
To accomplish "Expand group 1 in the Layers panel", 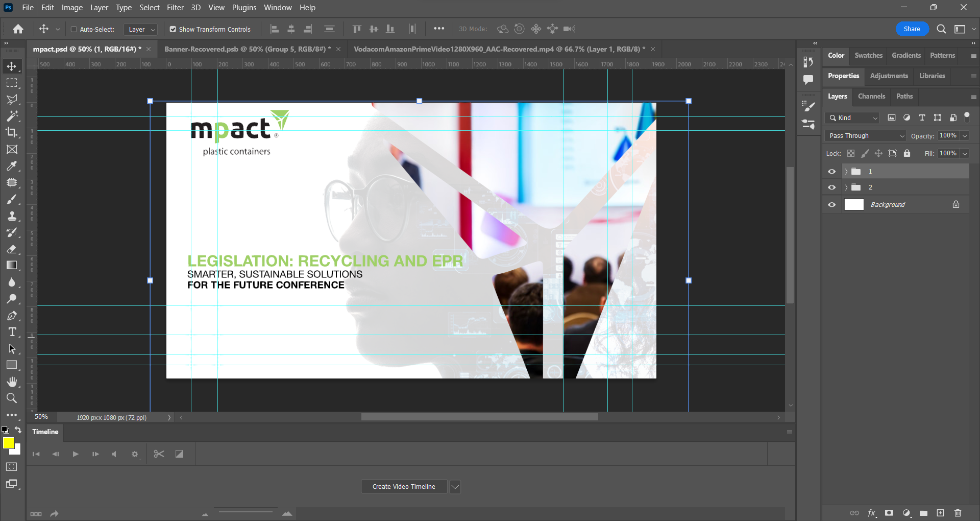I will 846,171.
